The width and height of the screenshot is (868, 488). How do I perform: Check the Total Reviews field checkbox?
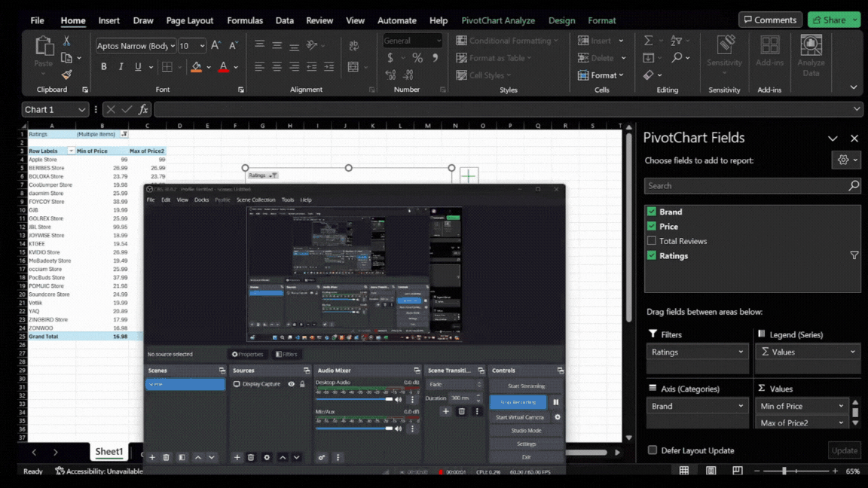[x=652, y=241]
